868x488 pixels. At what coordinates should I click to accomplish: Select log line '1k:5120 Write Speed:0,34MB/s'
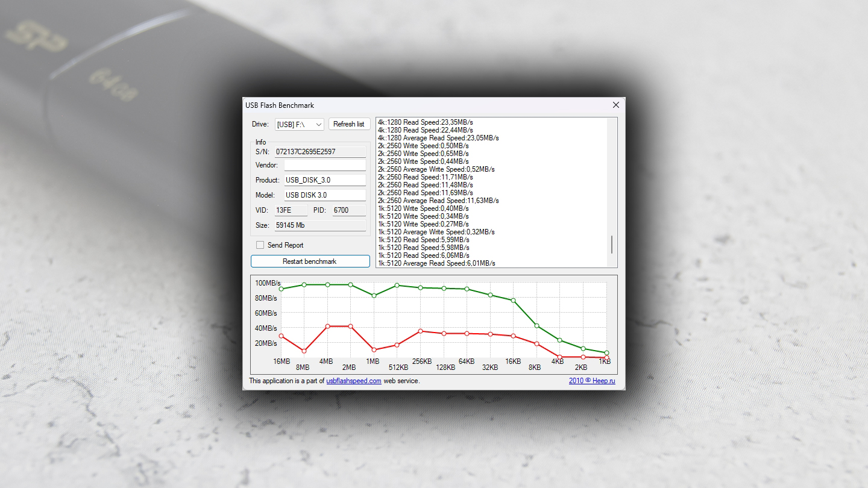(423, 216)
